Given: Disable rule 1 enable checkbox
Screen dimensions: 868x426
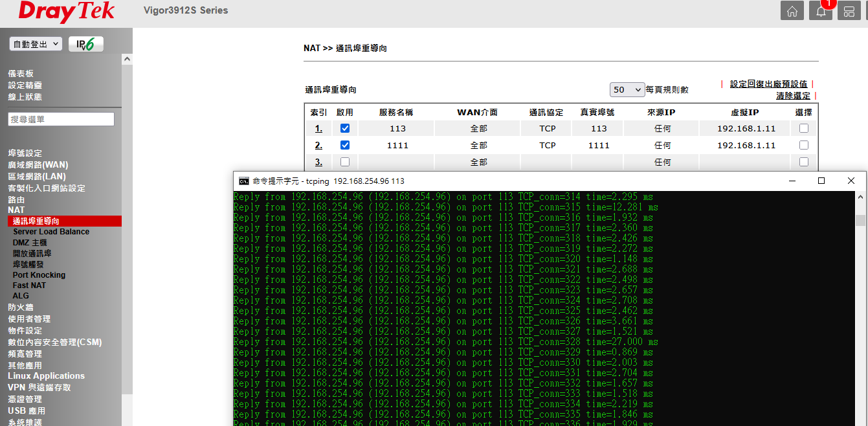Looking at the screenshot, I should [x=345, y=129].
